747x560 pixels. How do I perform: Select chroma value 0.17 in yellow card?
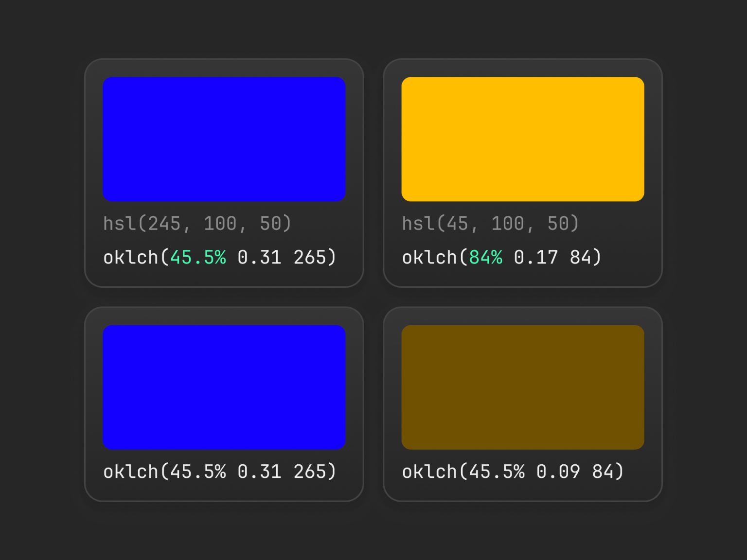pos(535,258)
